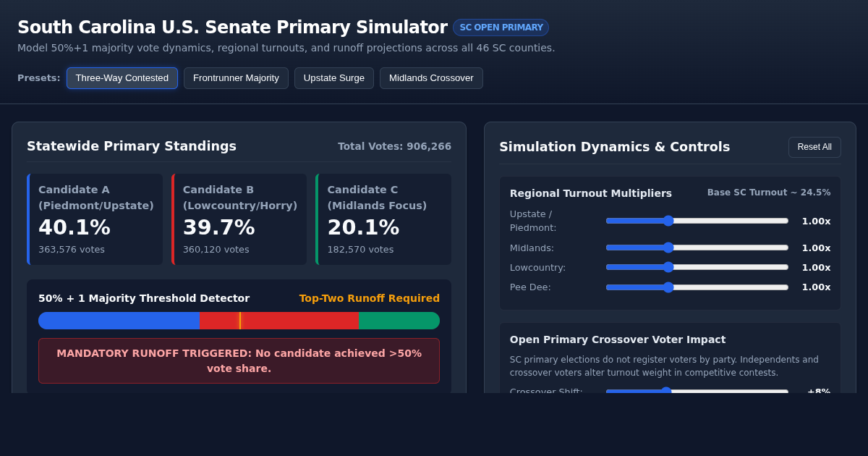
Task: Click the 182,570 votes count
Action: click(360, 250)
